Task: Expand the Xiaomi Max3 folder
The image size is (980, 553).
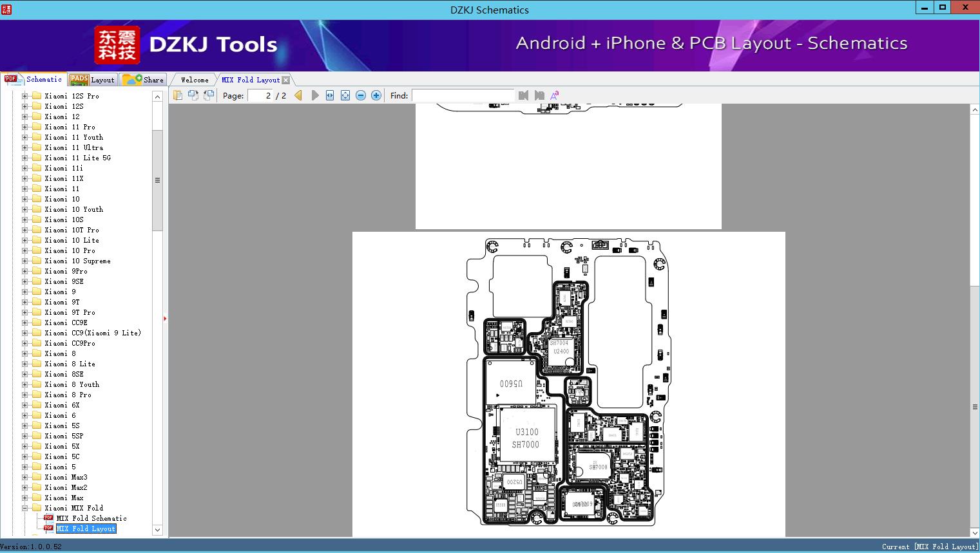Action: pyautogui.click(x=25, y=477)
